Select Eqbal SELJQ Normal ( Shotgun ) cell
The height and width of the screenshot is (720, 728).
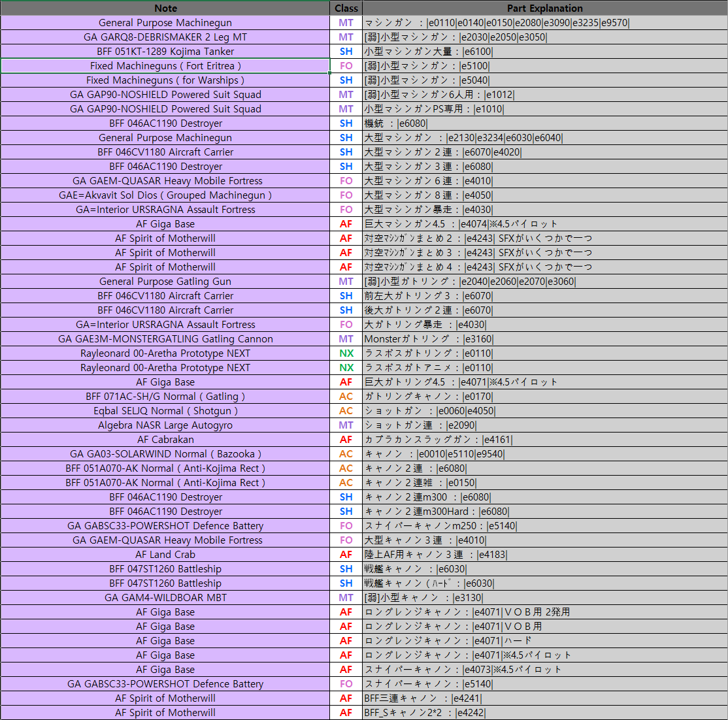coord(165,411)
